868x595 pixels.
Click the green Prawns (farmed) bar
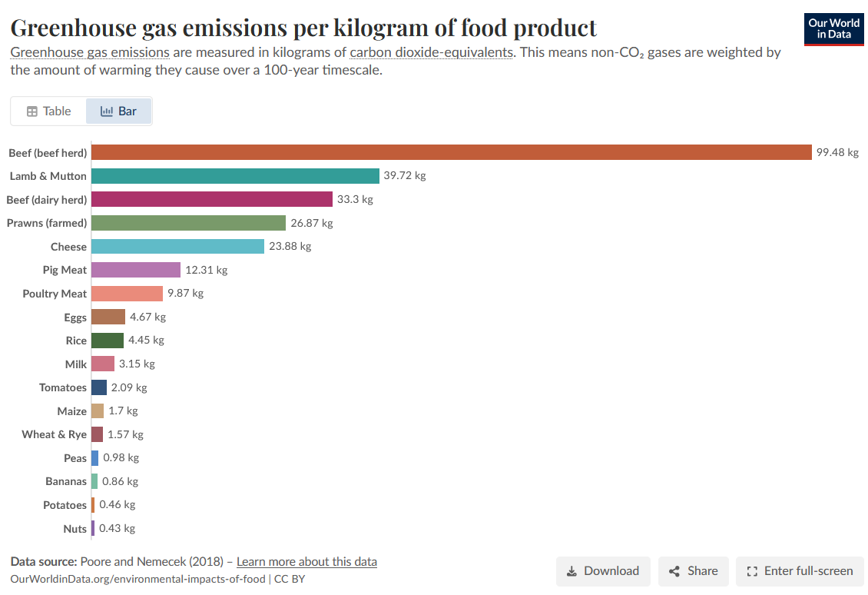coord(188,223)
